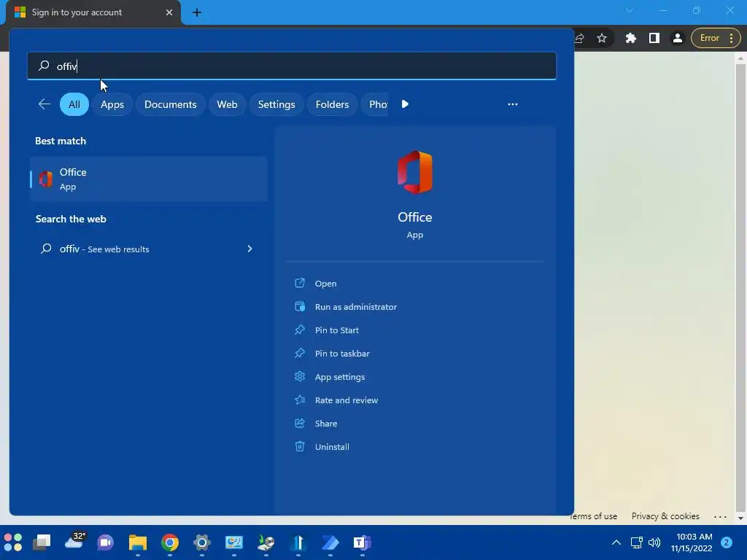Open the monitor app icon on taskbar
Viewport: 747px width, 560px height.
(234, 542)
